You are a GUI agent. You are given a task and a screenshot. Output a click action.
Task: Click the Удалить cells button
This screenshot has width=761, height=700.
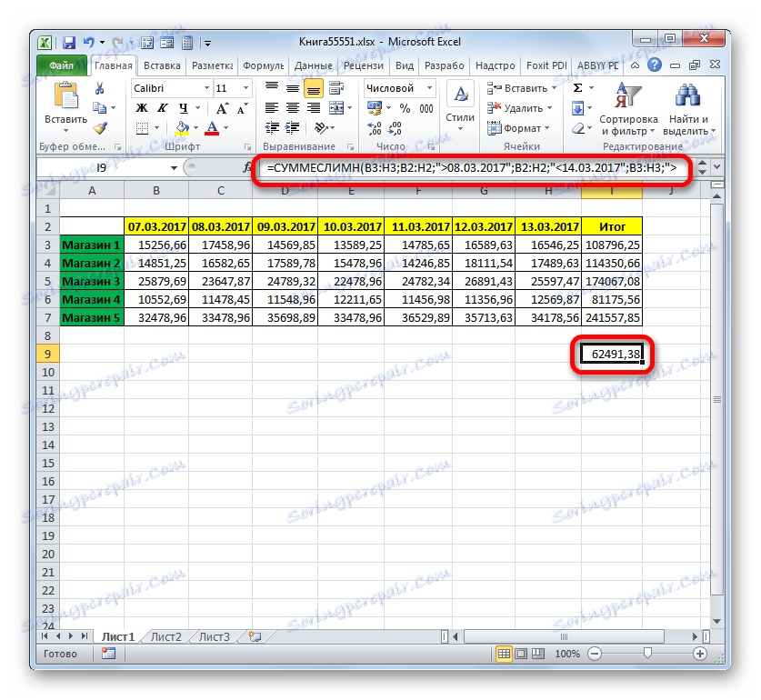pos(520,108)
